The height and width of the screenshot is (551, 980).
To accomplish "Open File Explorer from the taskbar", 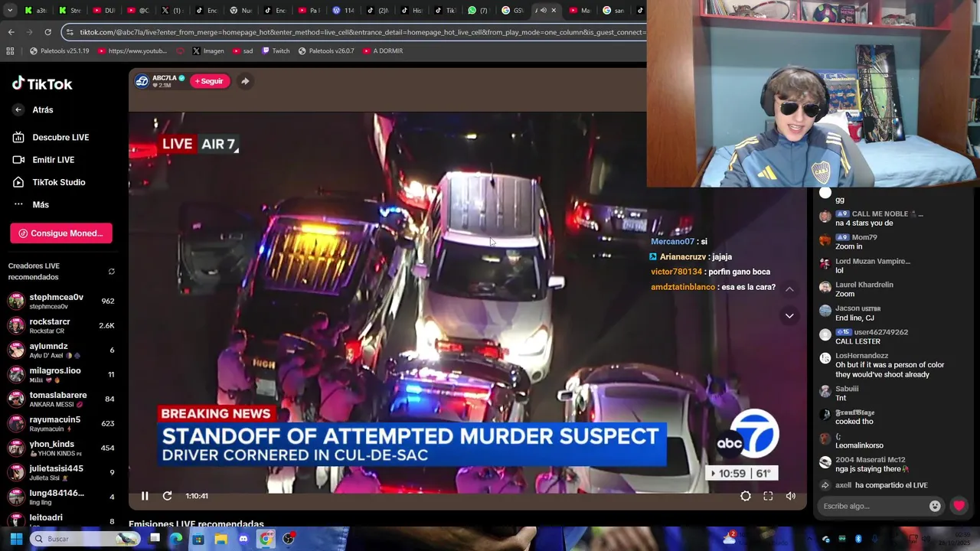I will pyautogui.click(x=220, y=539).
